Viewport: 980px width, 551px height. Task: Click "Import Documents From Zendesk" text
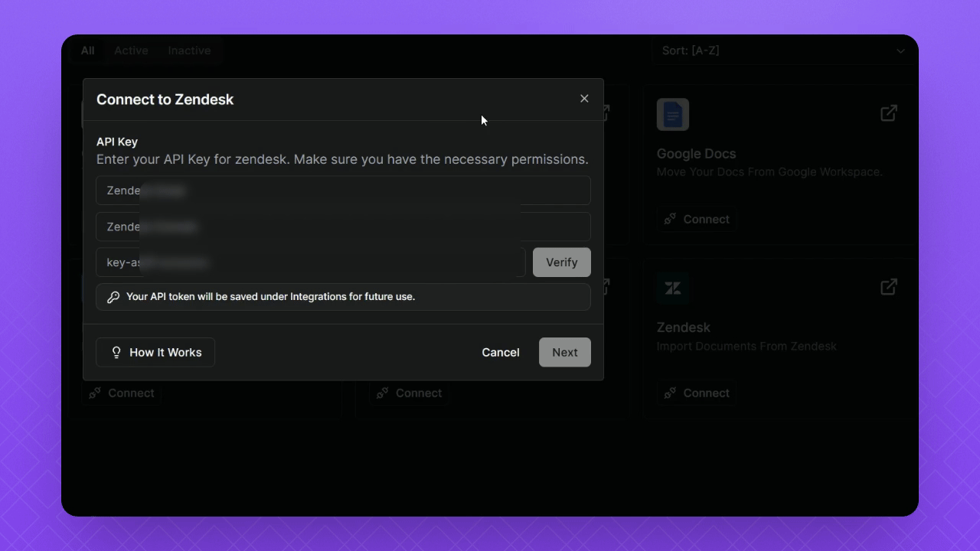coord(746,346)
